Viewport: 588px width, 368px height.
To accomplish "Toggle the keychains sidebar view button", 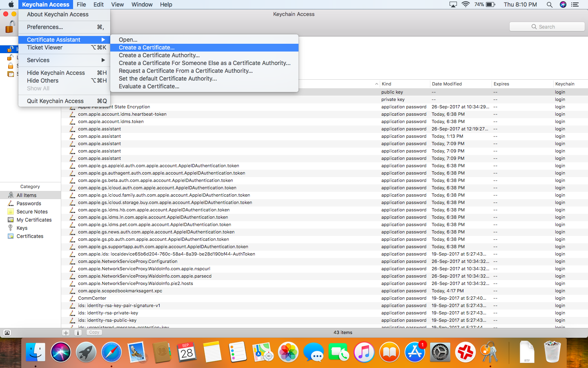I will (x=7, y=333).
